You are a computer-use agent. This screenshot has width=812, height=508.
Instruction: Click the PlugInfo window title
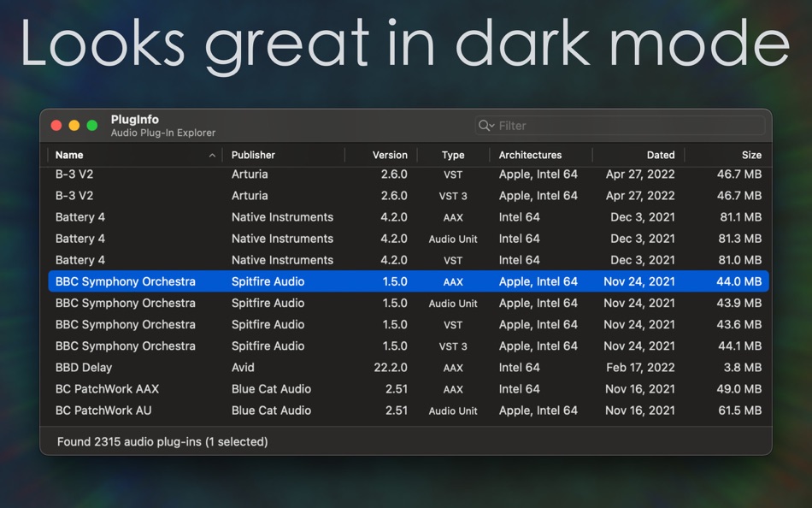[x=135, y=119]
